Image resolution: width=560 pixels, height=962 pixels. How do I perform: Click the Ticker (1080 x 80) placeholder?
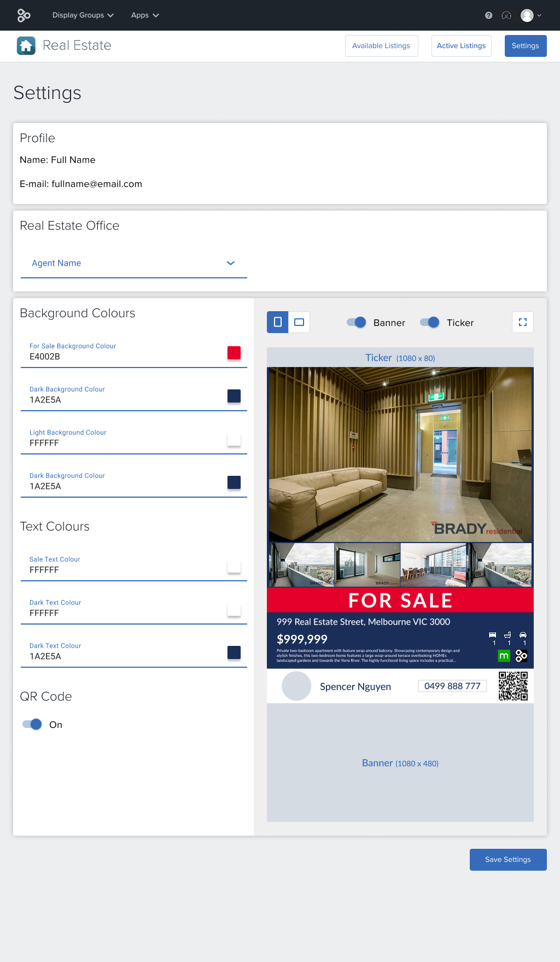click(x=400, y=358)
